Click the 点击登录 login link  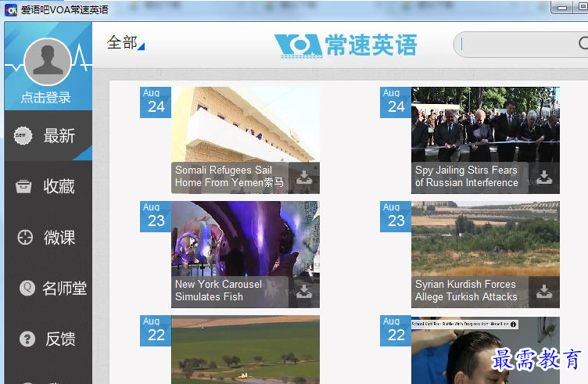[46, 98]
